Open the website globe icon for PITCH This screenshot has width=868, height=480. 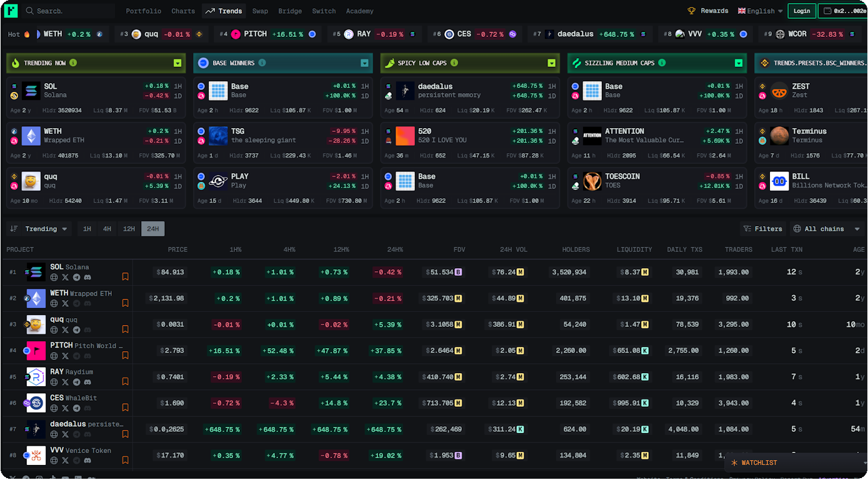[54, 356]
